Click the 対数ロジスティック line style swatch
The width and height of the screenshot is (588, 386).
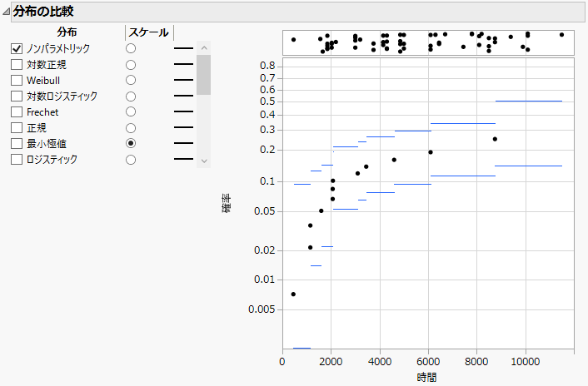[x=183, y=96]
